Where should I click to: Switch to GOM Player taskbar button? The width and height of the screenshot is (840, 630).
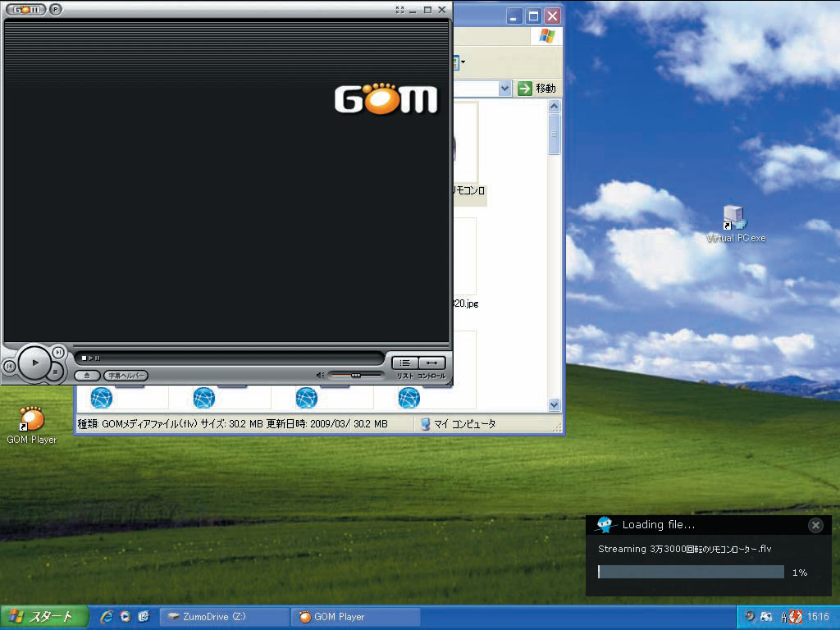[x=356, y=617]
